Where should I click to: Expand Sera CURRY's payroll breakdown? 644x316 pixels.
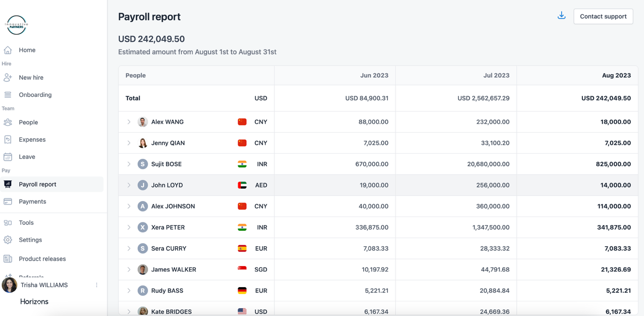pos(129,248)
